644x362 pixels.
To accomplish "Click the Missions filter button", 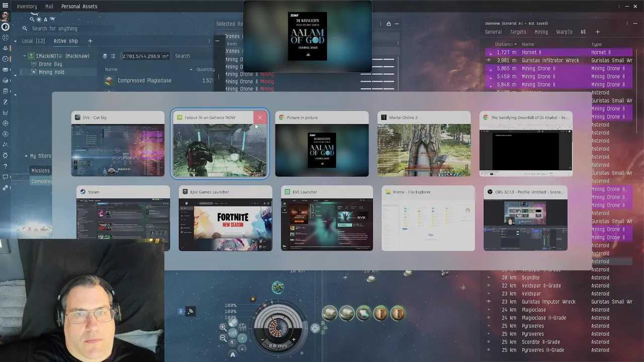I will click(x=41, y=170).
